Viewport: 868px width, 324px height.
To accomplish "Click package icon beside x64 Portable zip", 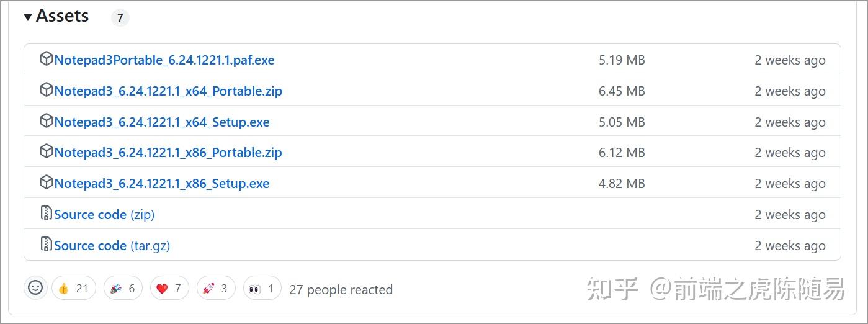I will [46, 90].
